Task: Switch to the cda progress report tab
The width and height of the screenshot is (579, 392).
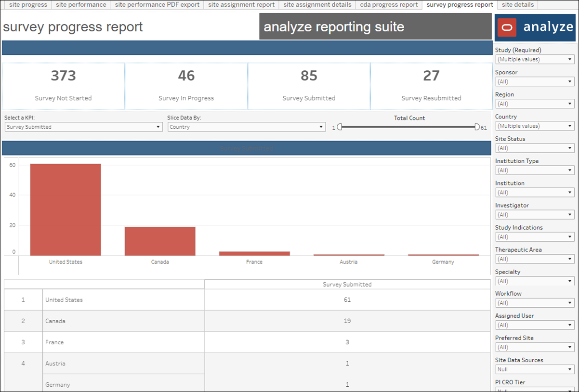Action: coord(389,5)
